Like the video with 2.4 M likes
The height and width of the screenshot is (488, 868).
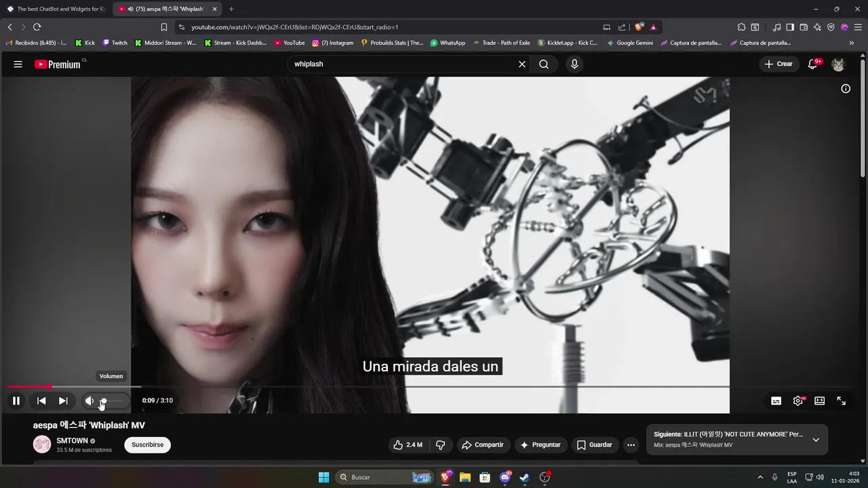pyautogui.click(x=408, y=445)
